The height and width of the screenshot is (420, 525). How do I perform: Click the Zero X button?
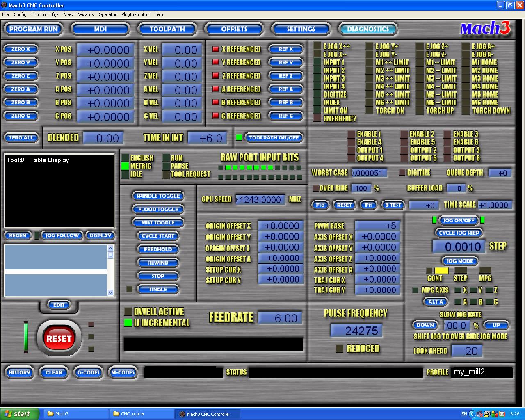tap(21, 49)
